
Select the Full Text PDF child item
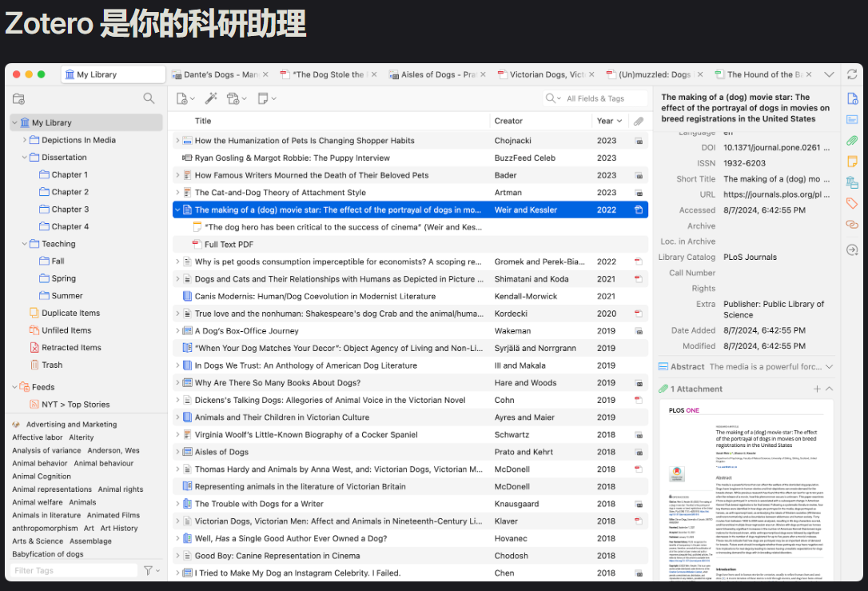pos(410,244)
